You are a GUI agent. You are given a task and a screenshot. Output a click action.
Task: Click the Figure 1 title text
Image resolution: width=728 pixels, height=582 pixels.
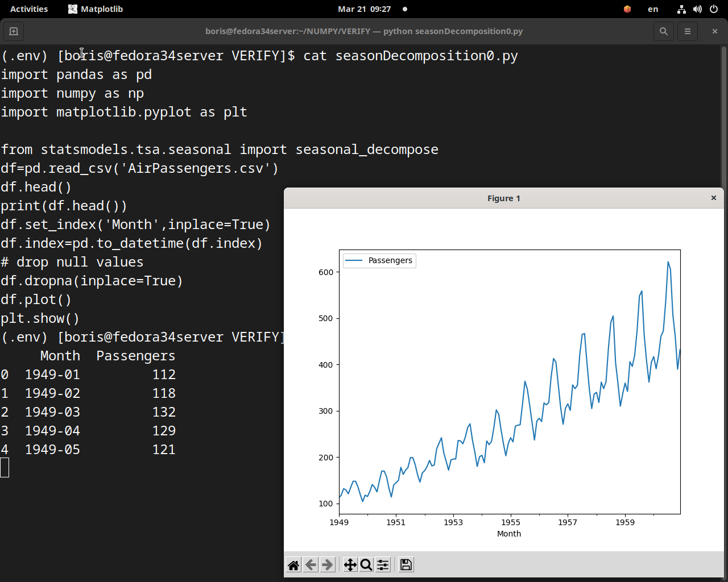(504, 198)
